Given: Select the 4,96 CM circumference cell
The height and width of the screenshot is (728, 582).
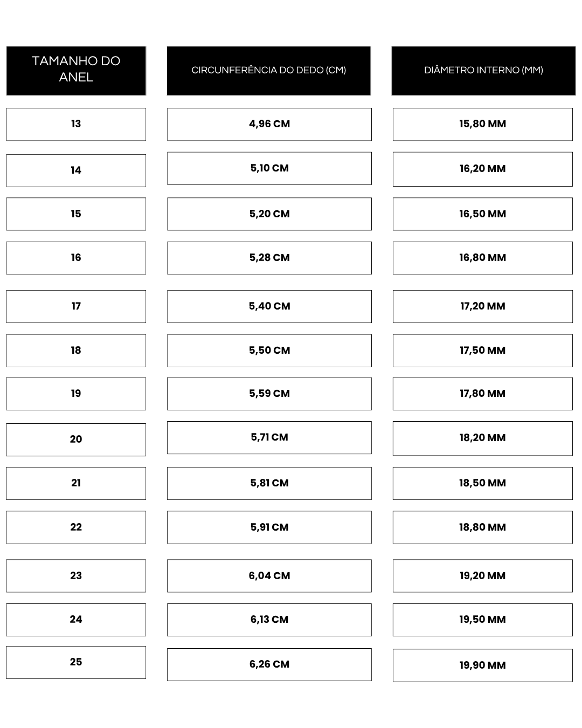Looking at the screenshot, I should [x=269, y=124].
